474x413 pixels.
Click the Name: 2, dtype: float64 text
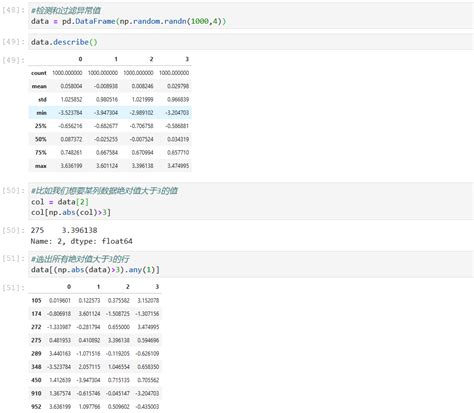[82, 241]
